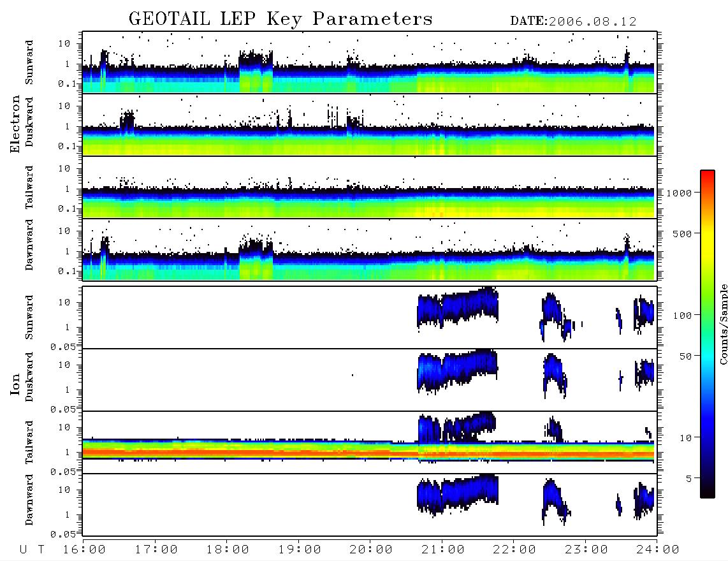The height and width of the screenshot is (561, 728).
Task: Click the 500 colorbar tick value
Action: (682, 234)
